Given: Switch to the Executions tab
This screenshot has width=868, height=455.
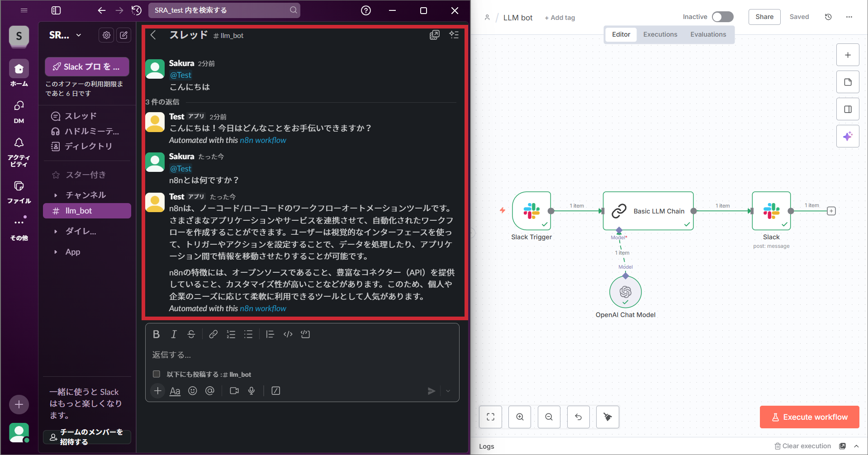Looking at the screenshot, I should 660,34.
